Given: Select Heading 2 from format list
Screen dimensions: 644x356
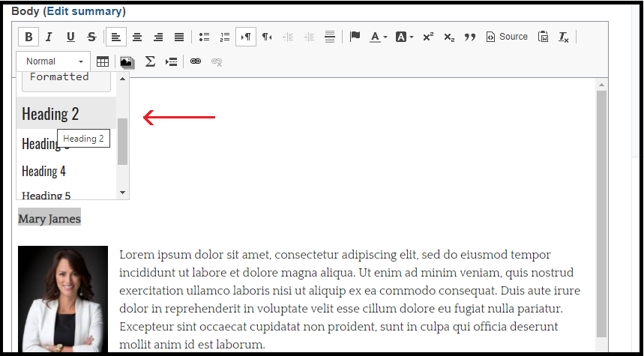Looking at the screenshot, I should click(50, 114).
